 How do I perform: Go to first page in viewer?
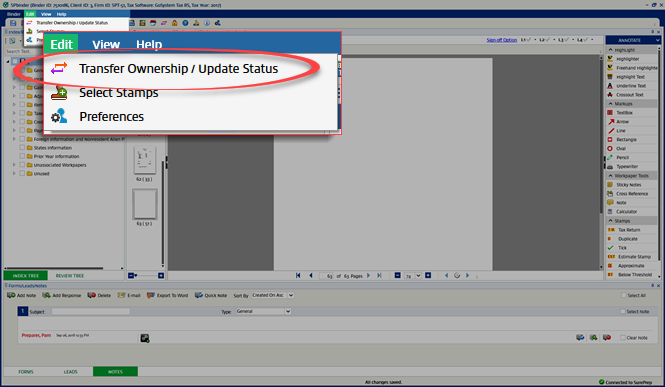[x=298, y=276]
